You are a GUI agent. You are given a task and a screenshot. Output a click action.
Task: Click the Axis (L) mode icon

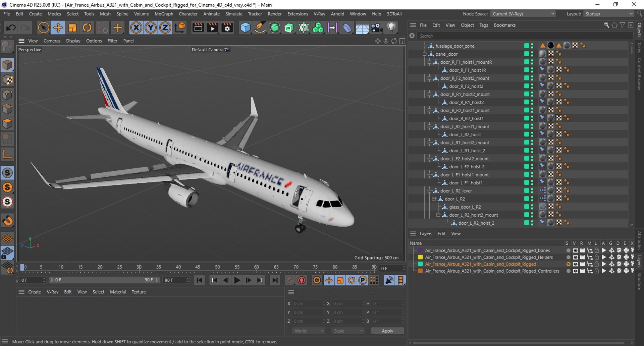[7, 154]
